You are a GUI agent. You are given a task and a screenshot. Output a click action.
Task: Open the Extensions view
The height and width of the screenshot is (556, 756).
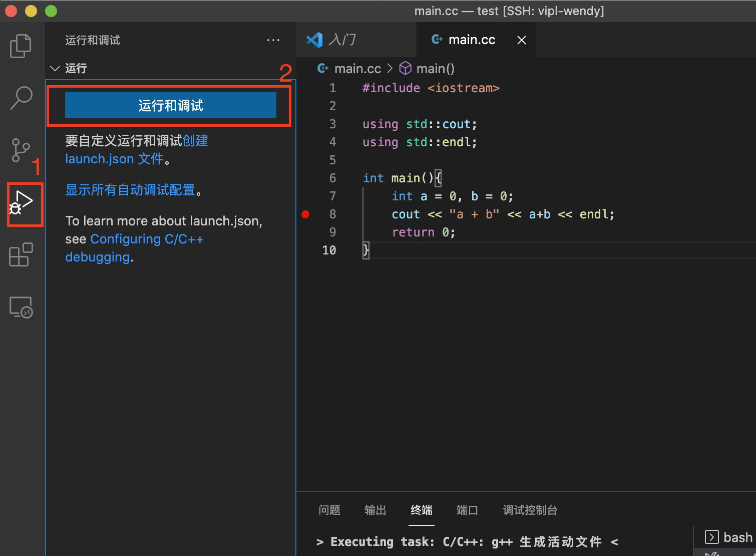21,255
